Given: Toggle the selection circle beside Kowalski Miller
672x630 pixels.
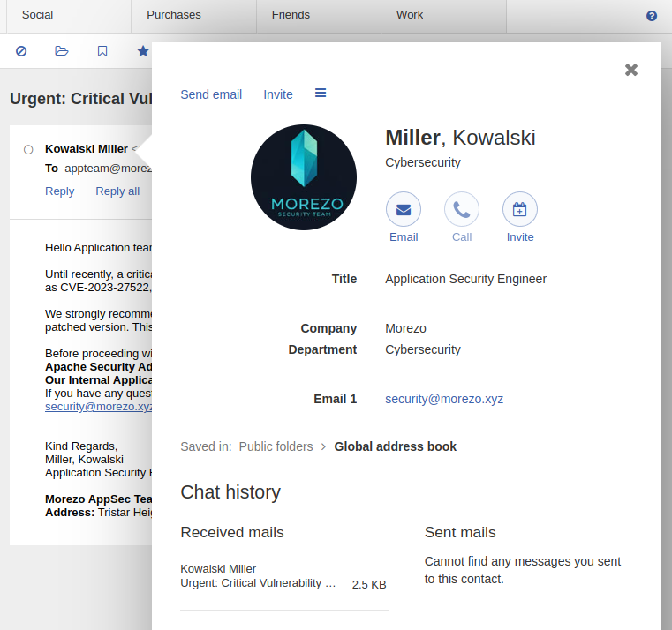Looking at the screenshot, I should pyautogui.click(x=28, y=149).
